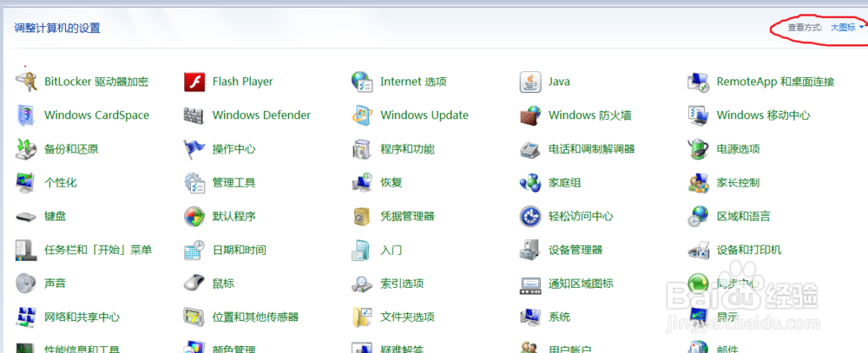868x353 pixels.
Task: Click the 显示 text link
Action: click(727, 317)
